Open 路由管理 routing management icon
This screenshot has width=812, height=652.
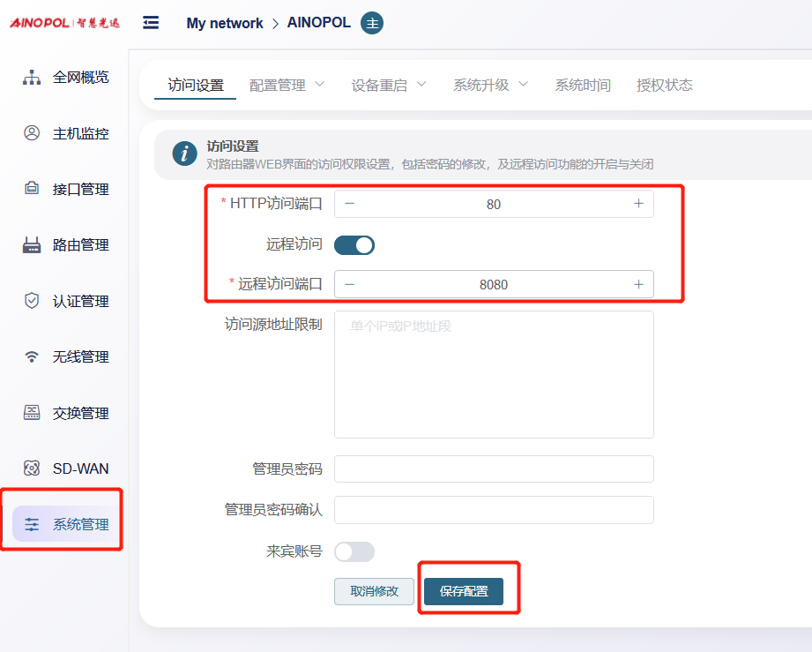point(32,245)
